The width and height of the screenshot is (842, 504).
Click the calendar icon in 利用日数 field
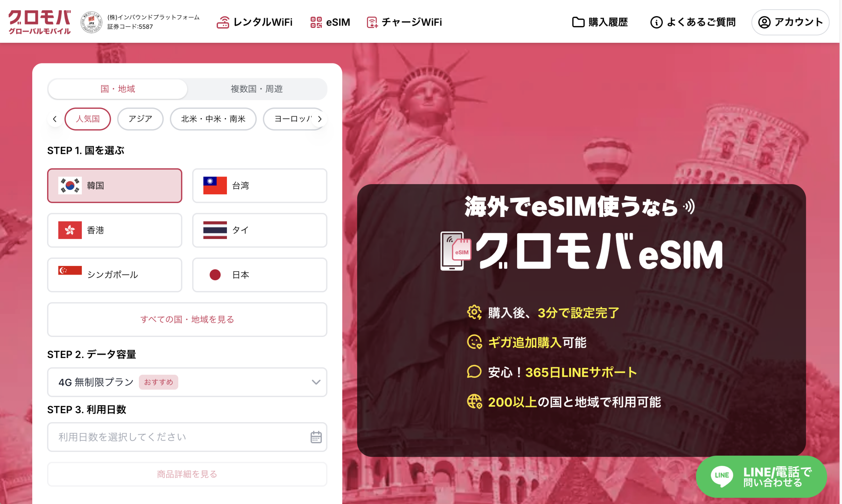(x=316, y=437)
